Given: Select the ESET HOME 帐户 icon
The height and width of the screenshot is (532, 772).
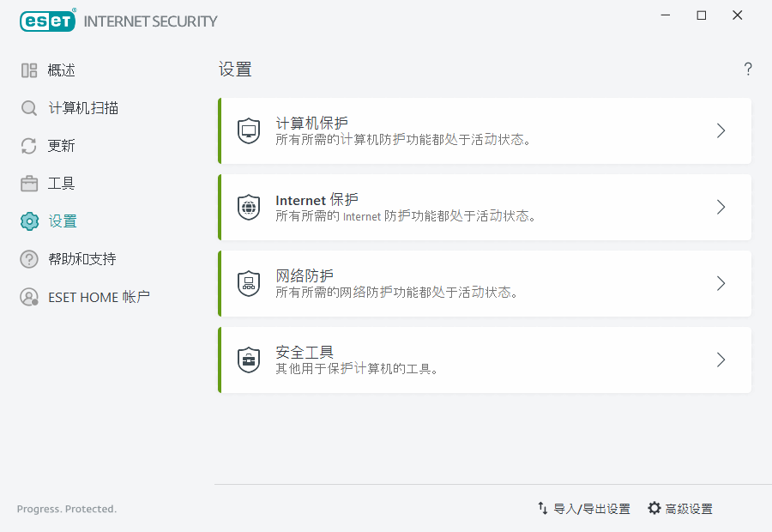Looking at the screenshot, I should click(27, 296).
